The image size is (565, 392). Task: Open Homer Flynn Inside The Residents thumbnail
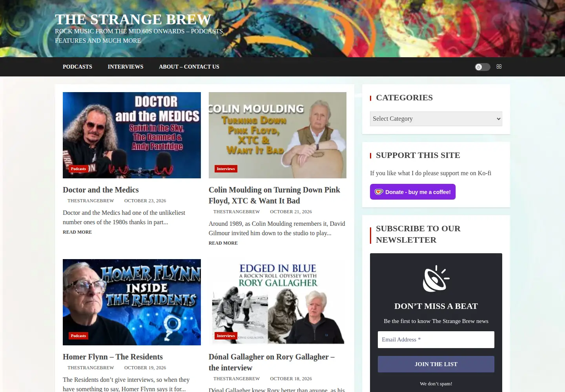point(132,302)
